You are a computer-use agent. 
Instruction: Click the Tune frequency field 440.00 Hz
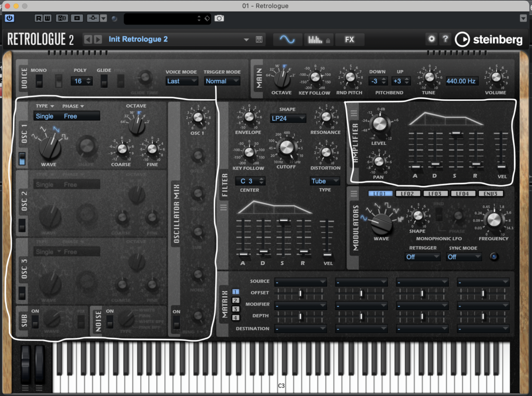pos(461,81)
